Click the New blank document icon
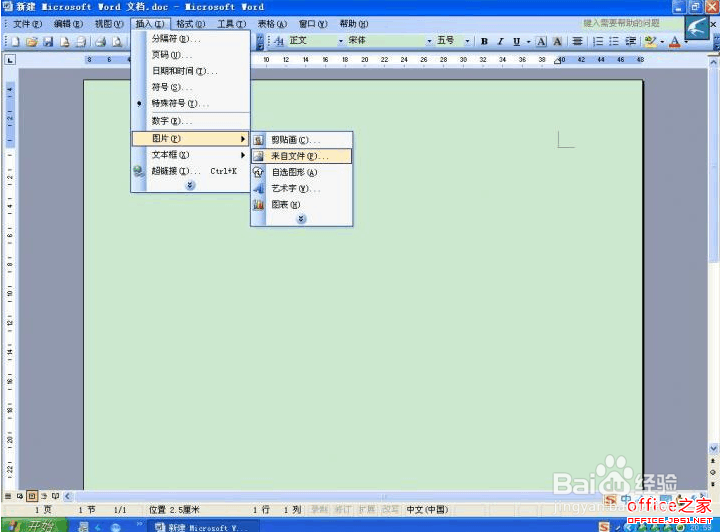This screenshot has height=532, width=720. pos(15,42)
